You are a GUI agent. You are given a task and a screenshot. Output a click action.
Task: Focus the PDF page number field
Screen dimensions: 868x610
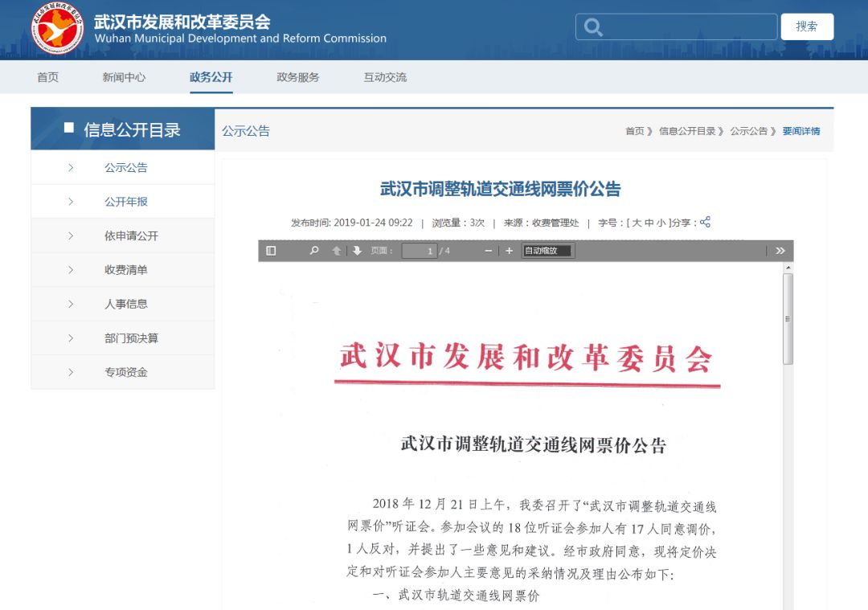419,251
